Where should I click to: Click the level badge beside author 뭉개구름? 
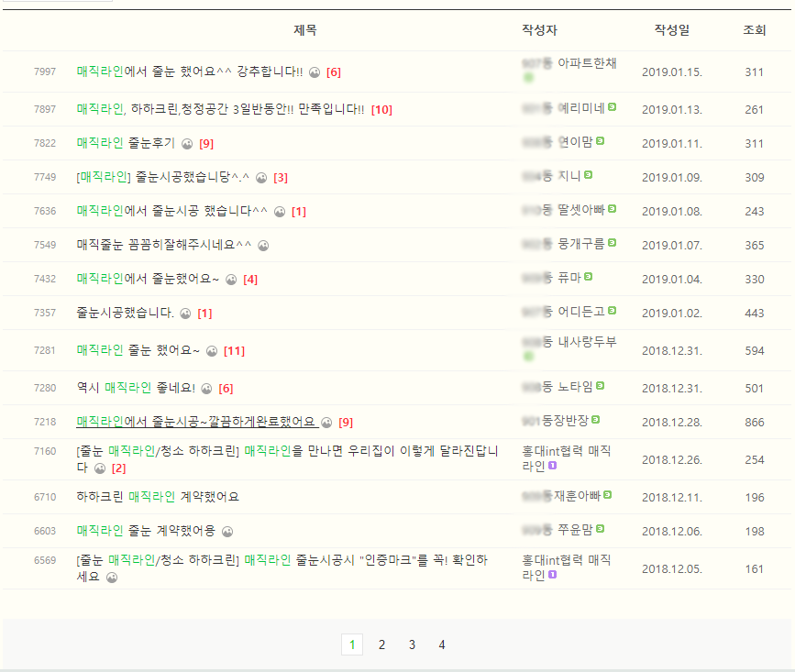[x=612, y=243]
